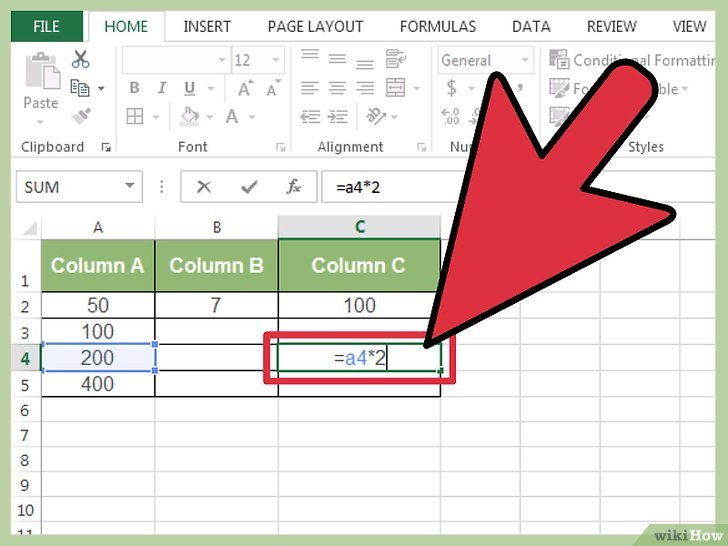Switch to the VIEW tab
728x546 pixels.
coord(689,26)
